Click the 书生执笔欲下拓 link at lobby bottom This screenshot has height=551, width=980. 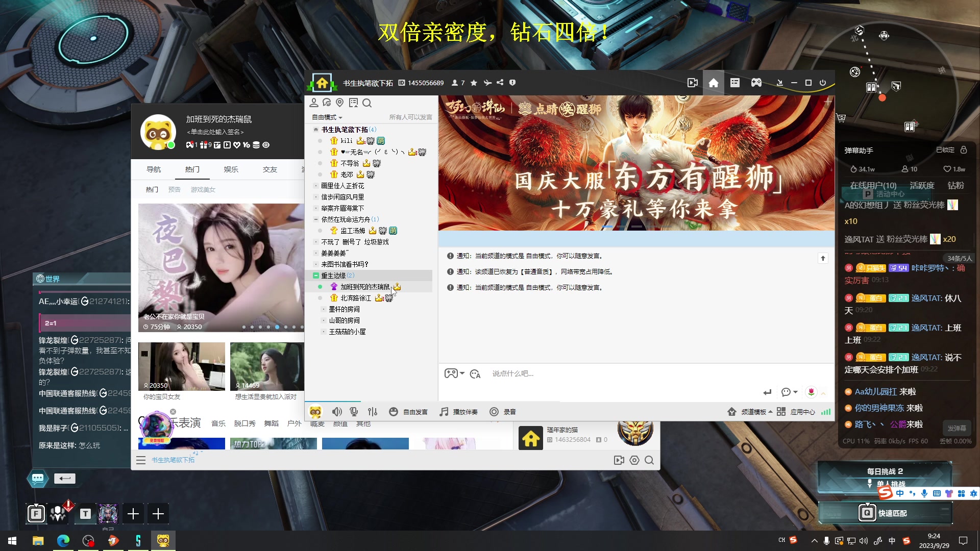[x=173, y=460]
